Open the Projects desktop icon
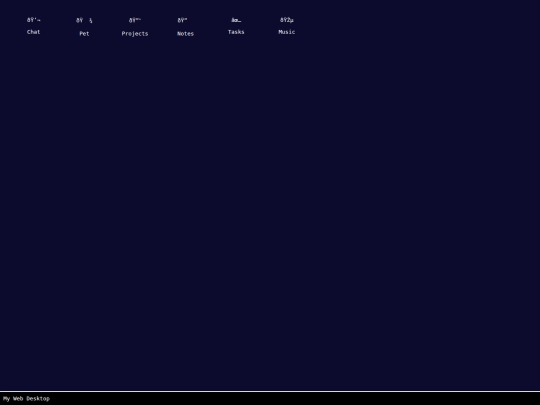The height and width of the screenshot is (405, 540). point(135,27)
